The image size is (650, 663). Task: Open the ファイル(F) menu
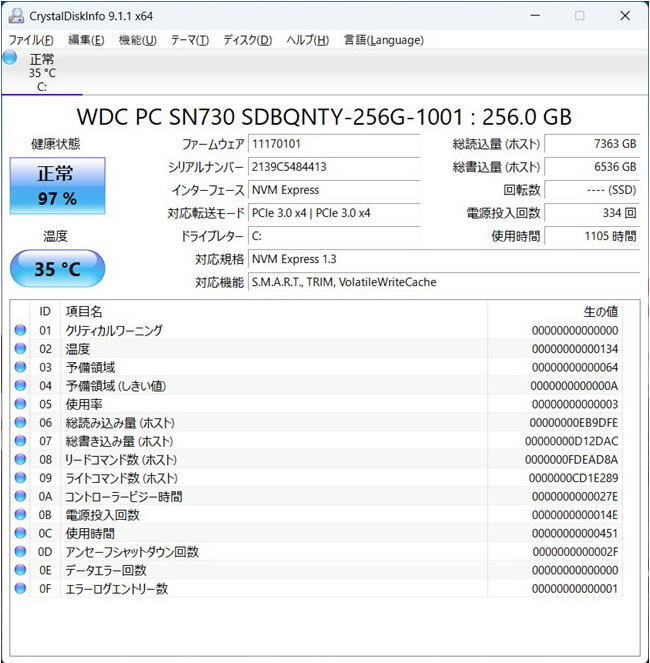(x=31, y=40)
